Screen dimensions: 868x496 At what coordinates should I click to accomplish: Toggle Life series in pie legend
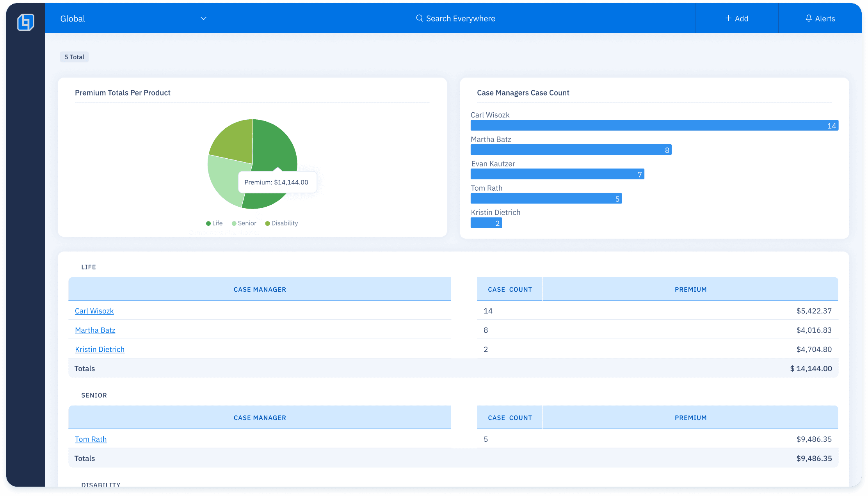214,223
